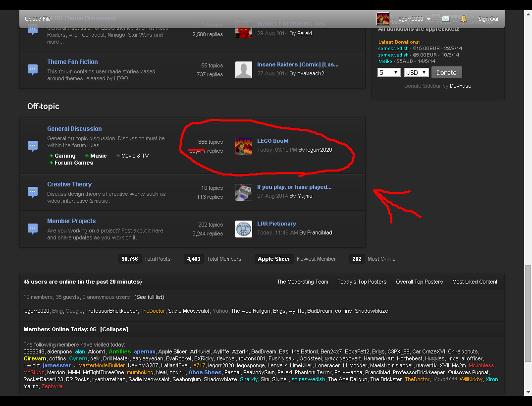Open the BIONICLE RETURNING 2015 topic
Image resolution: width=532 pixels, height=406 pixels.
(291, 24)
